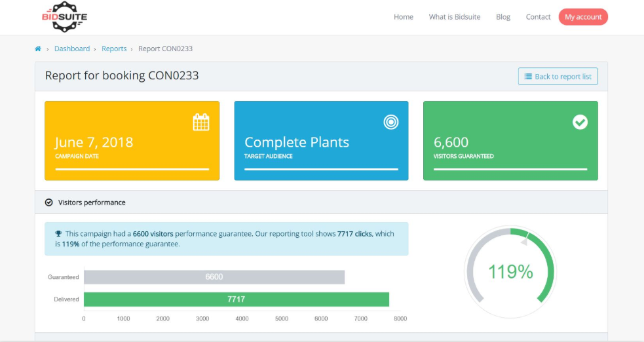Click the 4000 tick label on chart axis
The image size is (644, 342).
pyautogui.click(x=242, y=318)
